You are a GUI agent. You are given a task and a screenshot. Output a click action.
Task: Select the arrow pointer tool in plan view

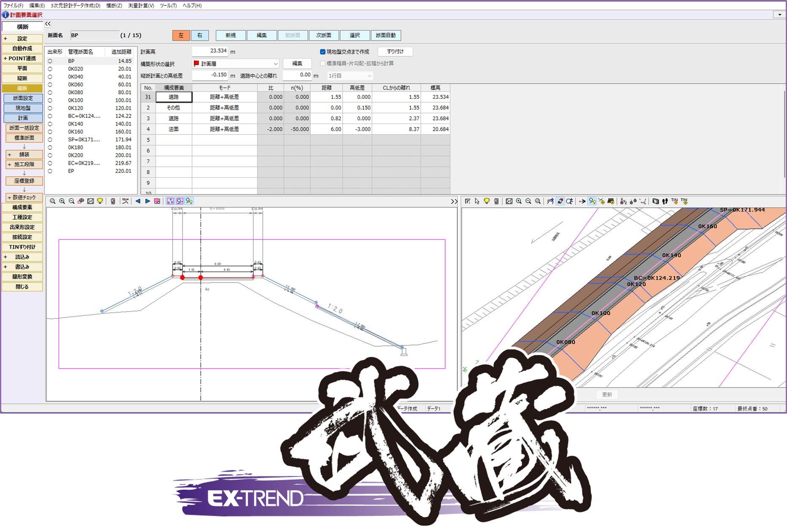(477, 201)
